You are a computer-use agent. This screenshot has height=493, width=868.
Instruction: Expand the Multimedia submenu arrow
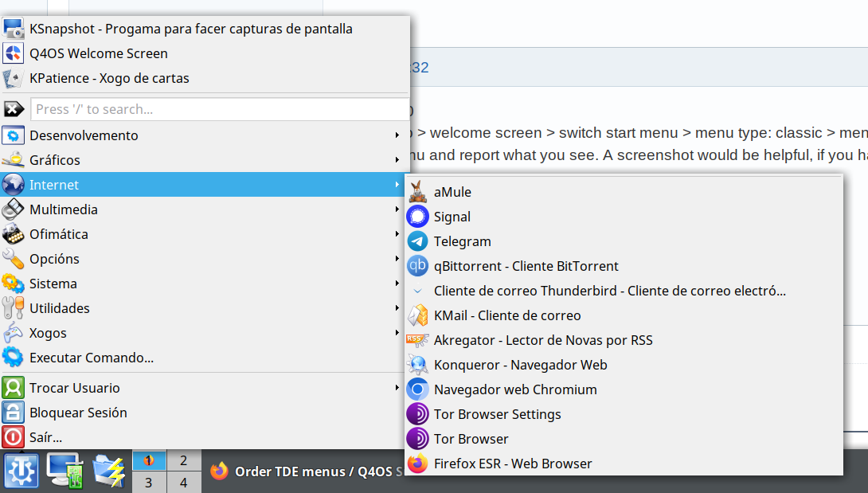point(397,209)
